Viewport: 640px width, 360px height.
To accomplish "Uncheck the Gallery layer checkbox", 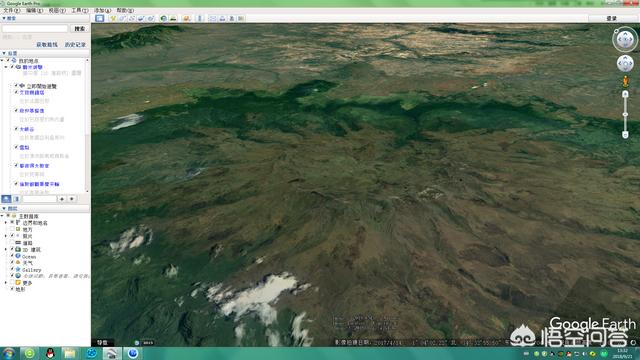I will tap(12, 269).
